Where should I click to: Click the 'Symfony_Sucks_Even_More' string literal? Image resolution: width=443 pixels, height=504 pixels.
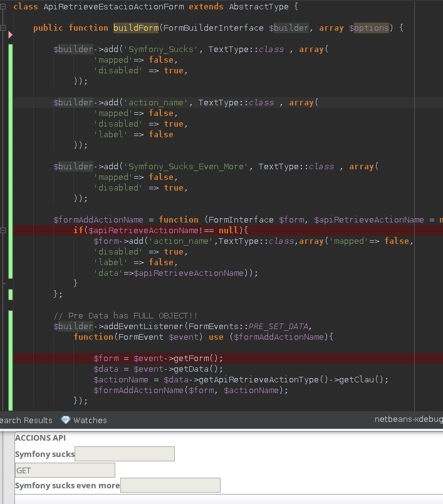[x=186, y=167]
